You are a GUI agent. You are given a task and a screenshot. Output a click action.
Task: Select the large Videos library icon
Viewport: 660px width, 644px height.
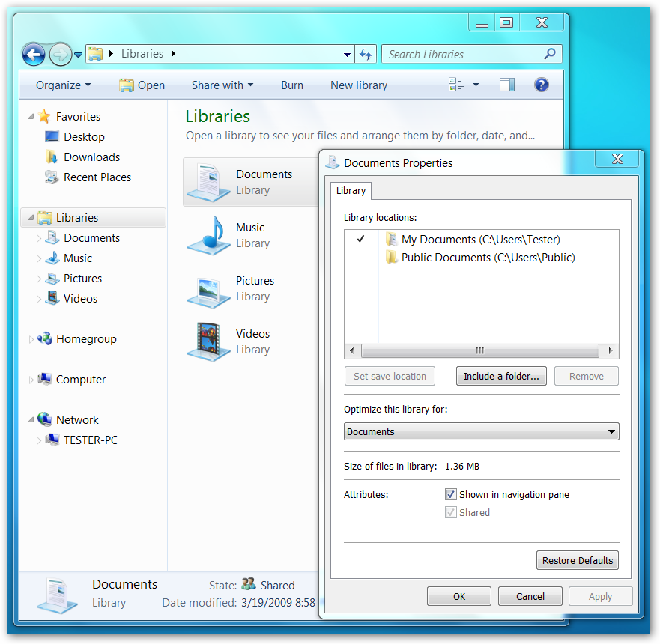[x=208, y=341]
